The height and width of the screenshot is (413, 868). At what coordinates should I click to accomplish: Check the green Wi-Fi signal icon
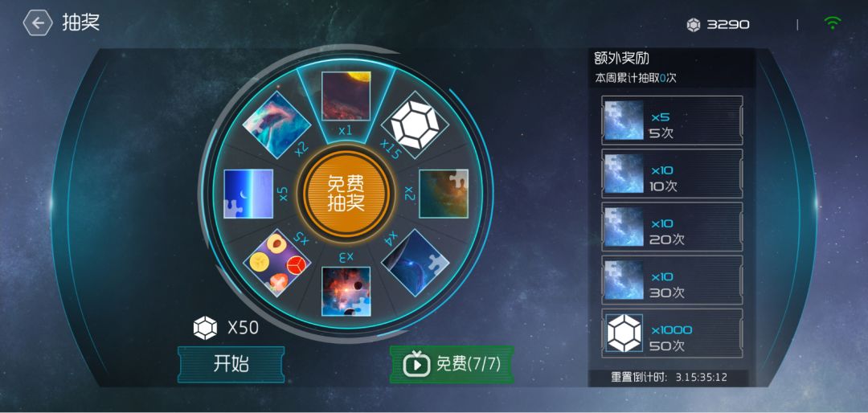832,22
